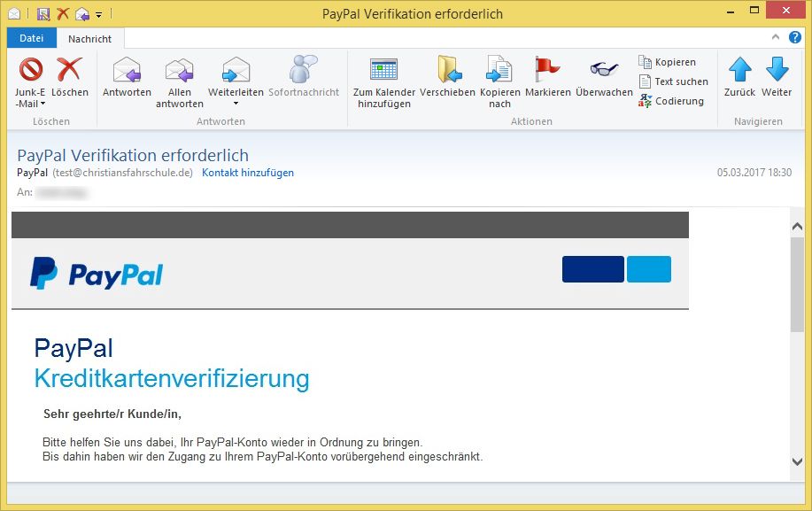The width and height of the screenshot is (812, 511).
Task: Click the mail envelope icon in title bar
Action: 14,13
